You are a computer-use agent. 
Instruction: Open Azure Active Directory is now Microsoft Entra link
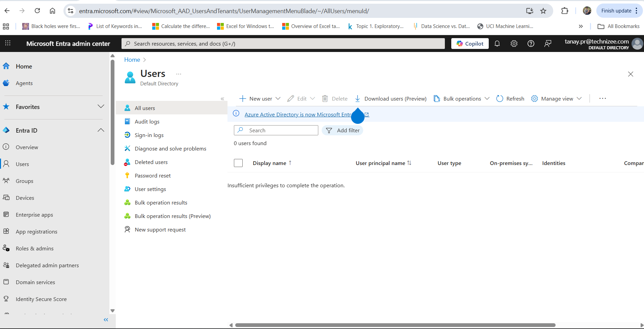tap(298, 114)
